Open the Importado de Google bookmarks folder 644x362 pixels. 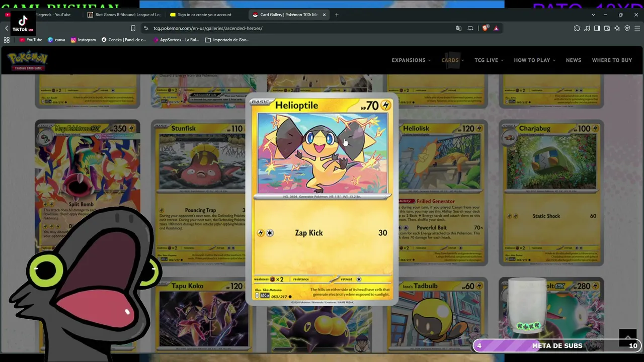click(x=227, y=40)
